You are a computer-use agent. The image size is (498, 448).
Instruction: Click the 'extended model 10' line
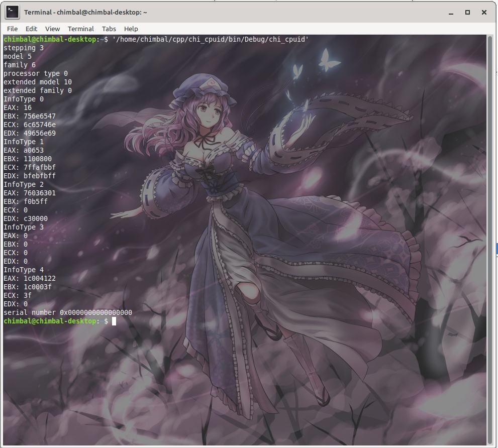coord(38,82)
